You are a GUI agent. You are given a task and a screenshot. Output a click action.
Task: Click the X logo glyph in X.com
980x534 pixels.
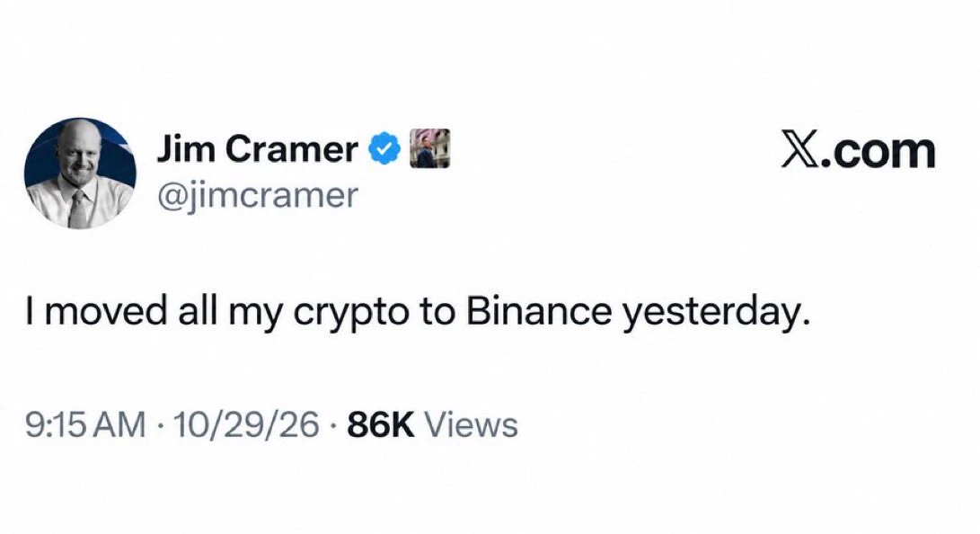coord(800,151)
